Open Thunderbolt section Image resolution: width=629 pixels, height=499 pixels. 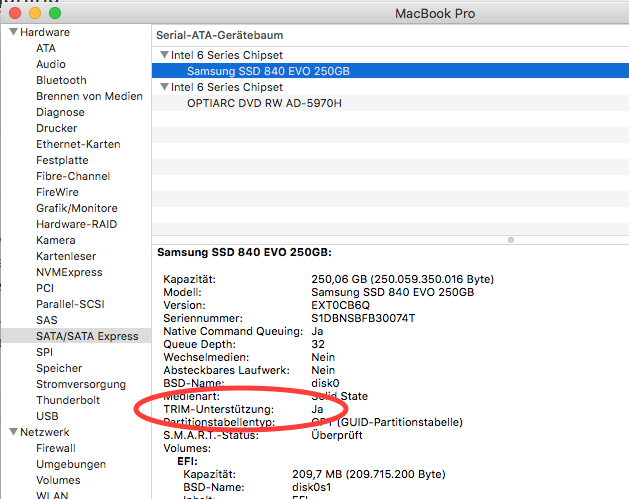coord(68,400)
